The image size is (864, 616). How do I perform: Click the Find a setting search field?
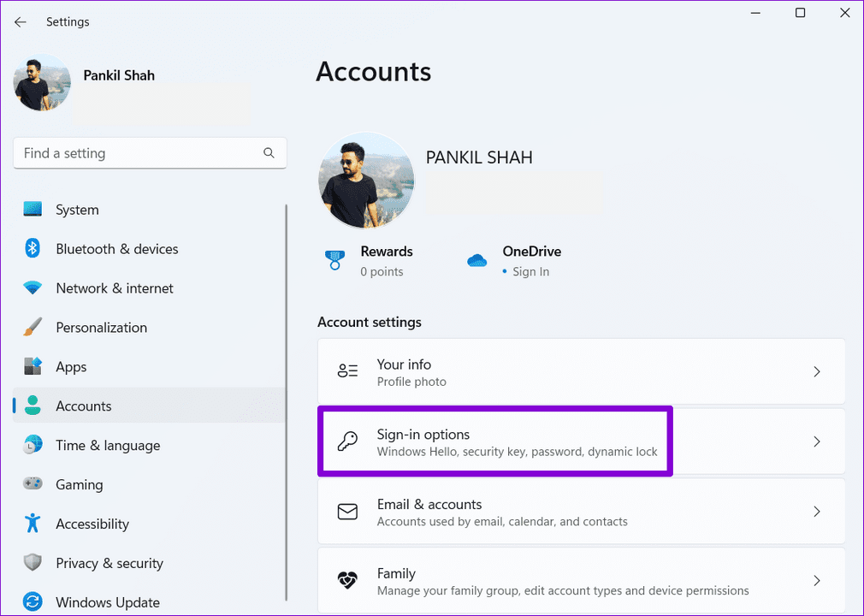pyautogui.click(x=137, y=153)
